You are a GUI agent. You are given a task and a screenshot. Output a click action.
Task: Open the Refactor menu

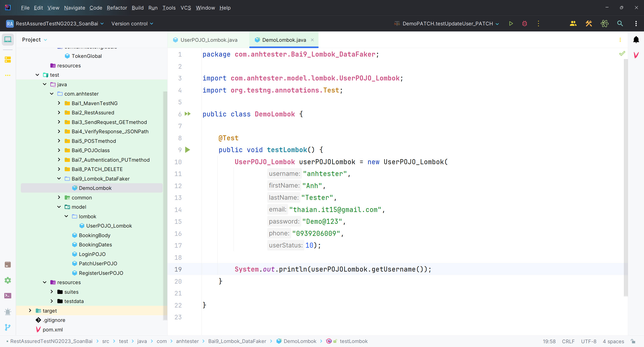(117, 8)
